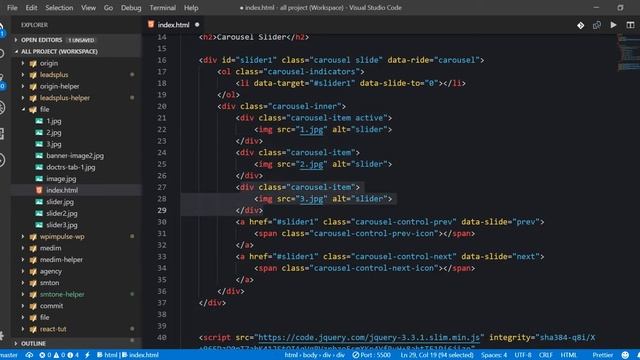This screenshot has width=640, height=360.
Task: Follow the 2.jpg src link in code
Action: [x=311, y=164]
